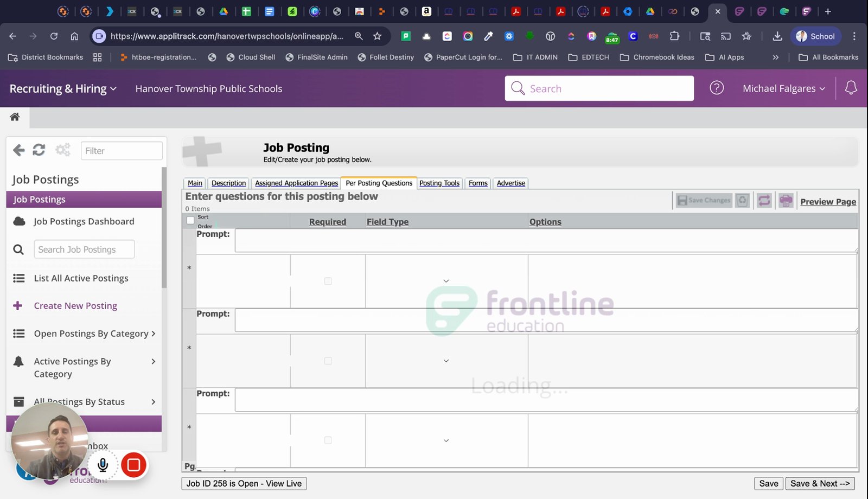Click the print icon beside Preview Page
868x499 pixels.
point(786,201)
